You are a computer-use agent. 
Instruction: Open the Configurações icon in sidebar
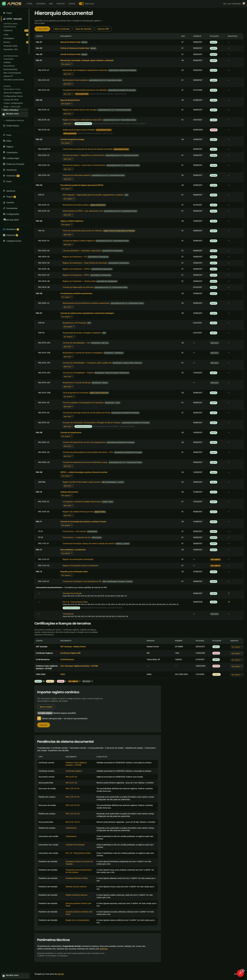click(x=4, y=214)
